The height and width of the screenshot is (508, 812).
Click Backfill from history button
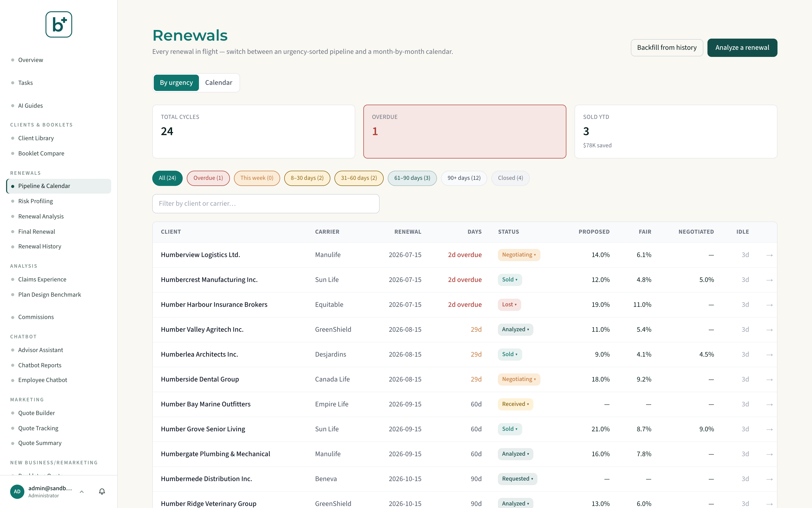coord(667,48)
